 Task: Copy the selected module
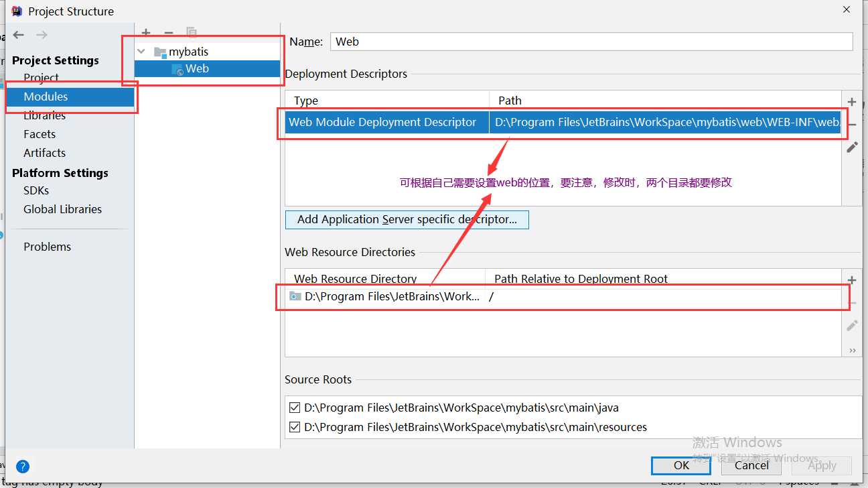point(192,33)
